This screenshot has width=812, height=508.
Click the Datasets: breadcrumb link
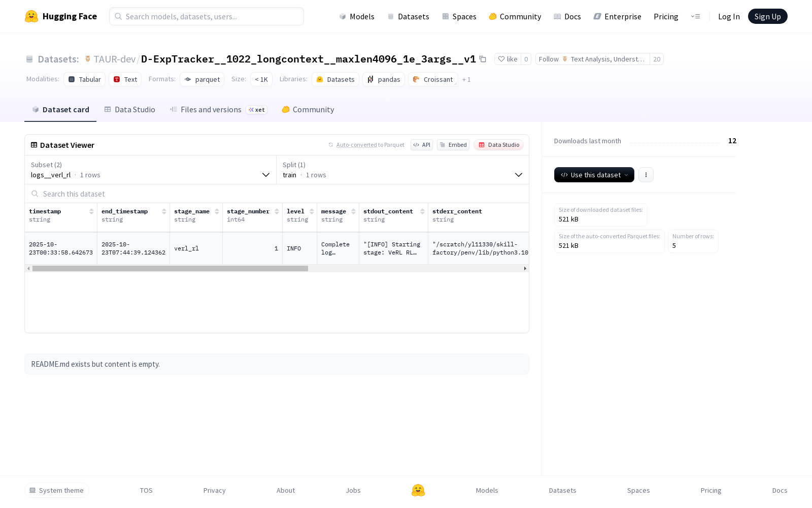coord(58,59)
